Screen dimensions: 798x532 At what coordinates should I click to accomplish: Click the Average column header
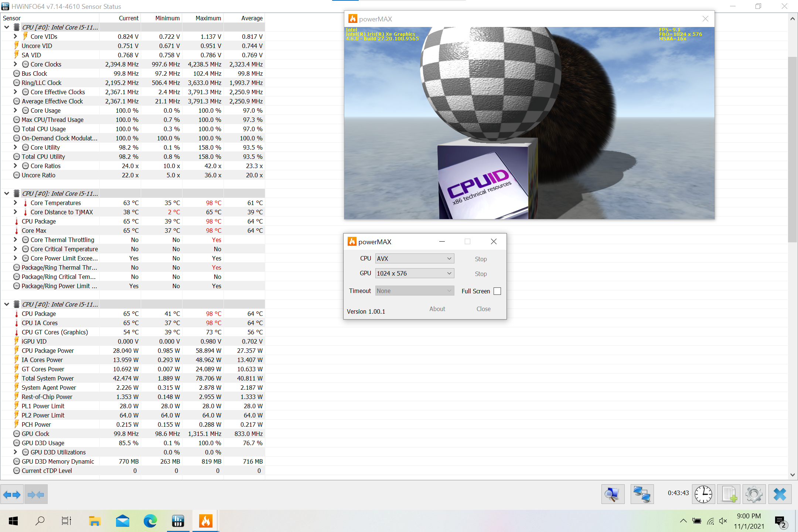click(252, 18)
